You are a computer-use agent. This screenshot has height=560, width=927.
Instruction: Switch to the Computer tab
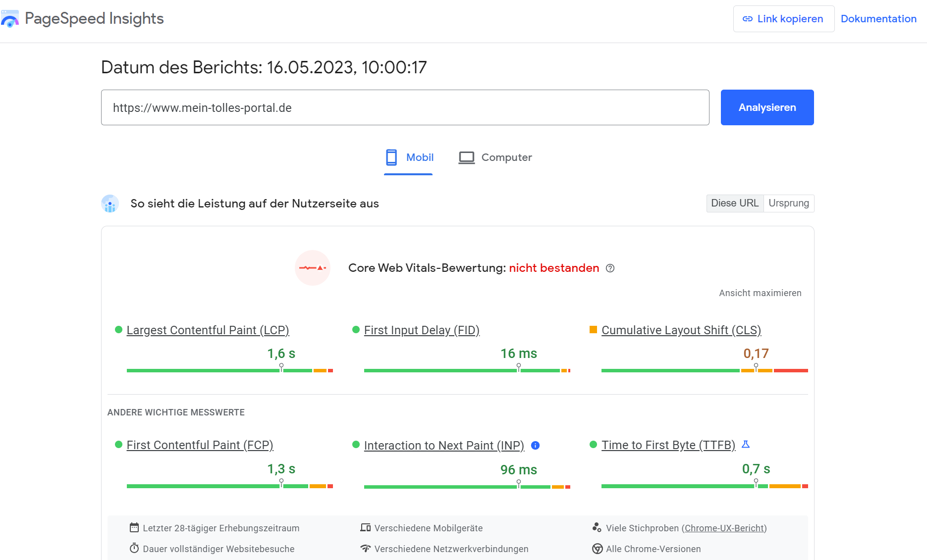(x=495, y=157)
